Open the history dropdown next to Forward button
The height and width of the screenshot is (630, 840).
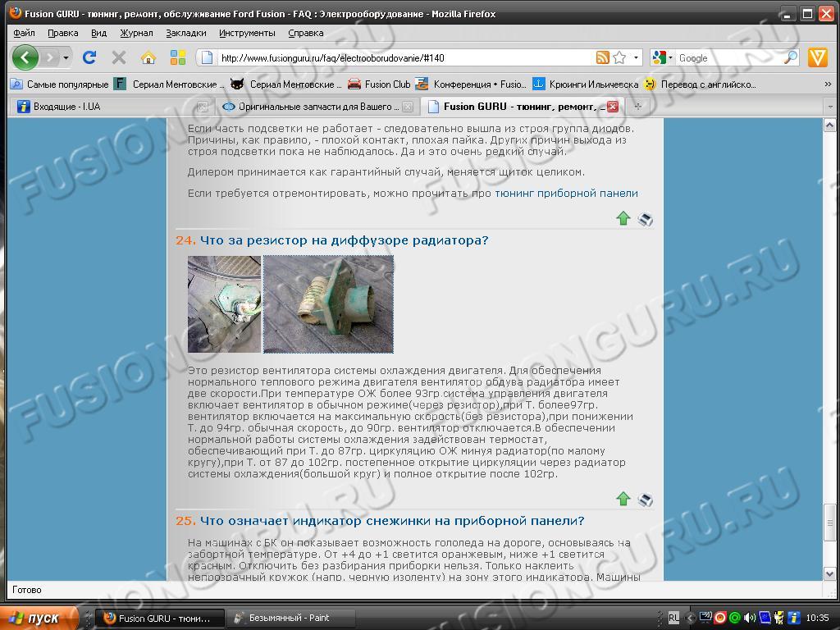pyautogui.click(x=66, y=57)
